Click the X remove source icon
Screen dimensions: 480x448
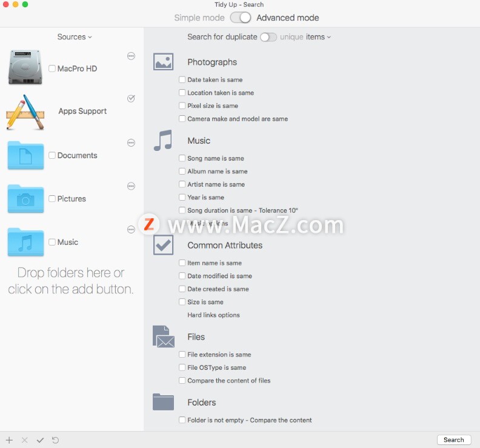[24, 440]
